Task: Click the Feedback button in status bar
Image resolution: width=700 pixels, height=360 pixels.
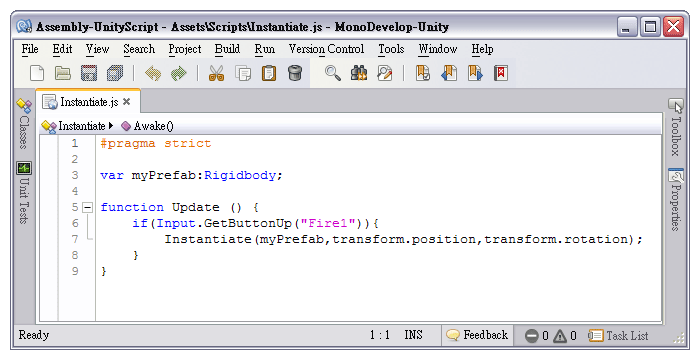Action: point(477,335)
